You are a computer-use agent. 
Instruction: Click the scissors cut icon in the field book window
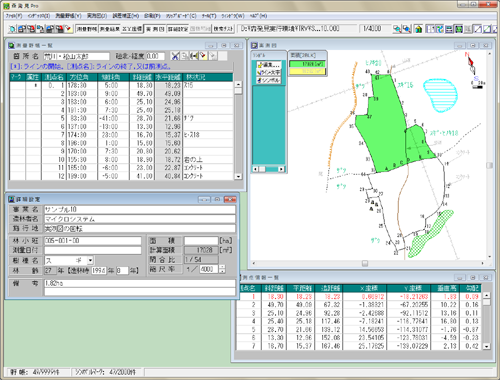[175, 56]
